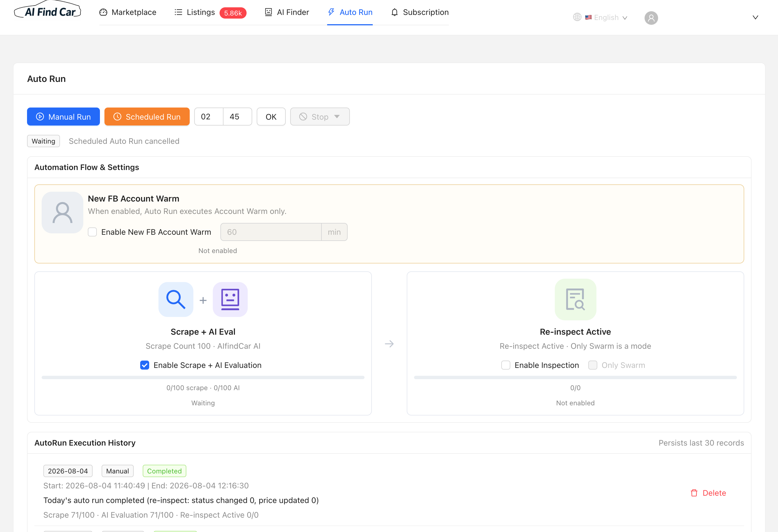Click the Scrape magnifier icon
The width and height of the screenshot is (778, 532).
[176, 299]
